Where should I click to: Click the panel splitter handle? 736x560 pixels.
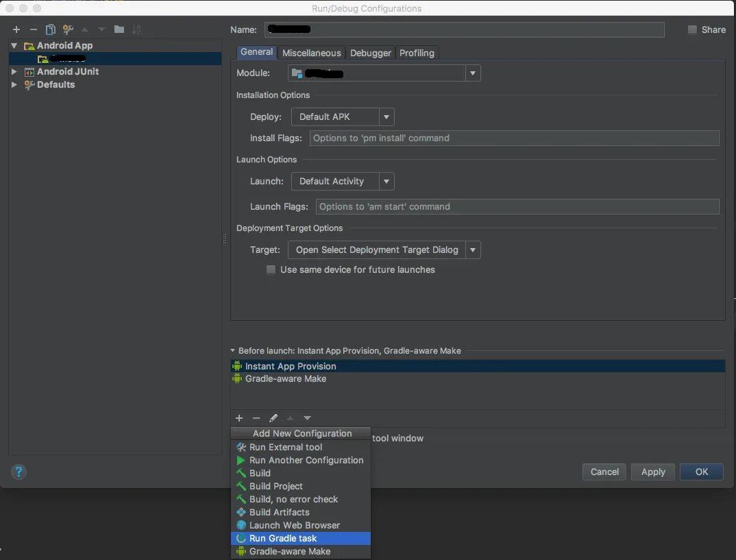224,239
